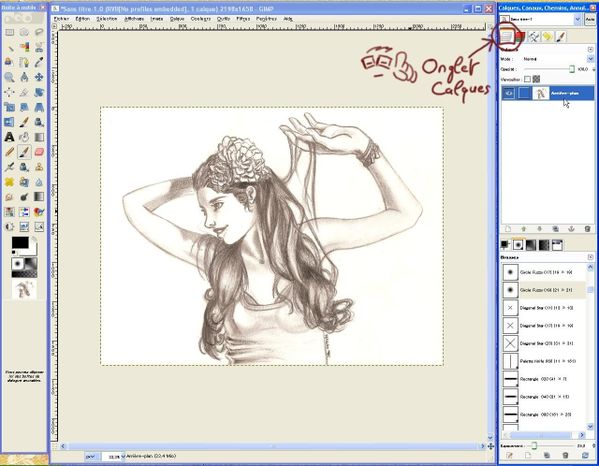The image size is (599, 466).
Task: Refresh brushes with bottom-right reload button
Action: pos(585,455)
